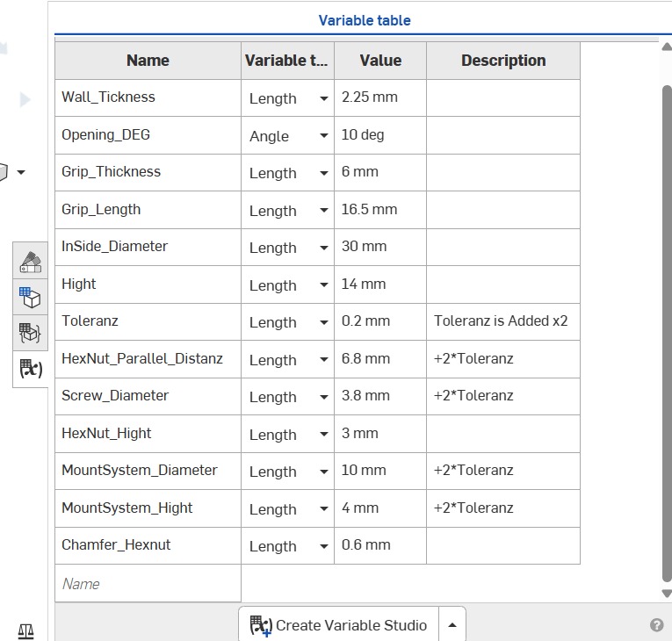The width and height of the screenshot is (672, 641).
Task: Click the Name column header
Action: click(x=148, y=61)
